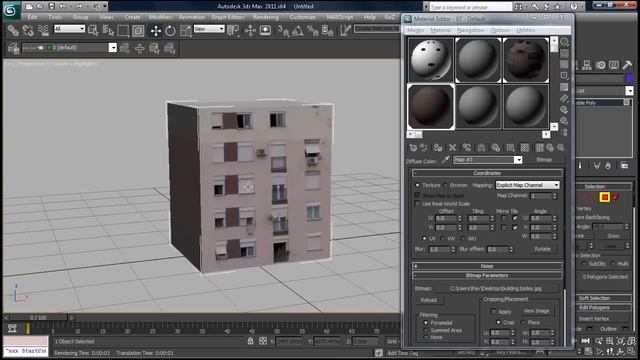
Task: Open the Material menu in Material Editor
Action: coord(440,31)
